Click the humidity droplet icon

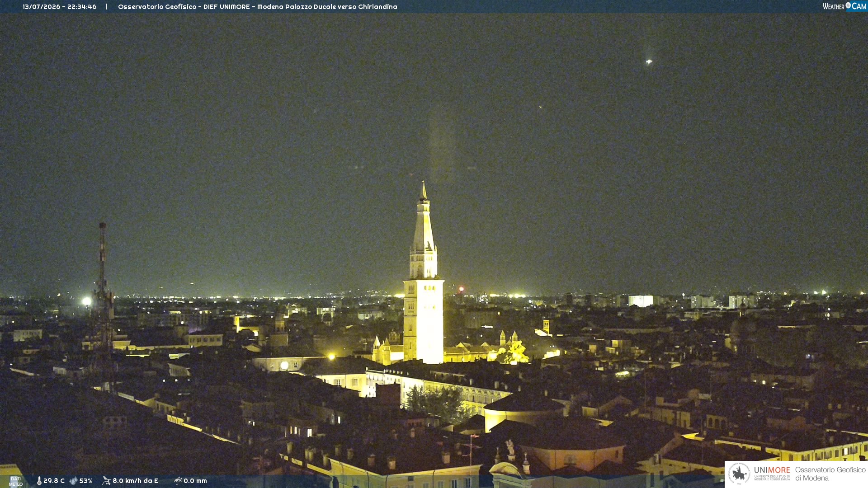(73, 481)
